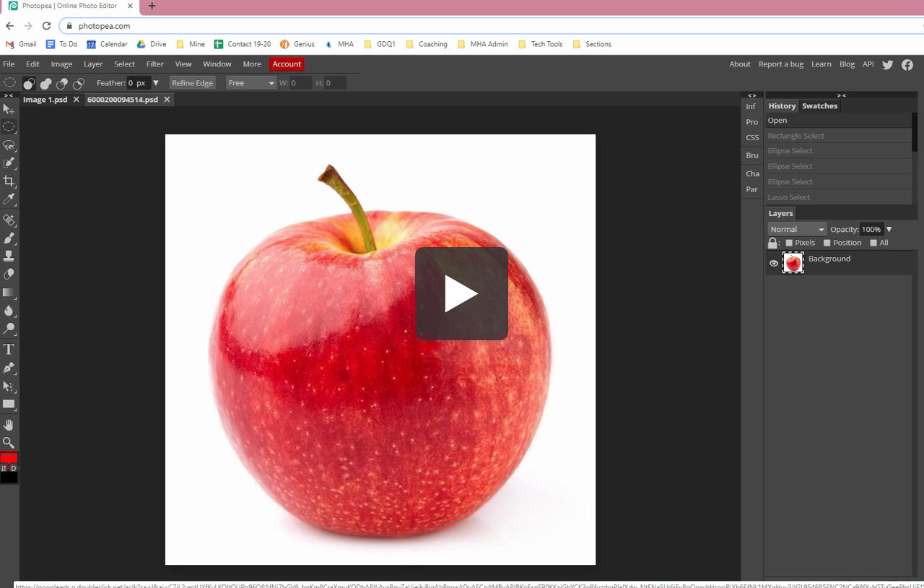Switch to the Swatches tab
Screen dimensions: 924x588
pos(819,105)
